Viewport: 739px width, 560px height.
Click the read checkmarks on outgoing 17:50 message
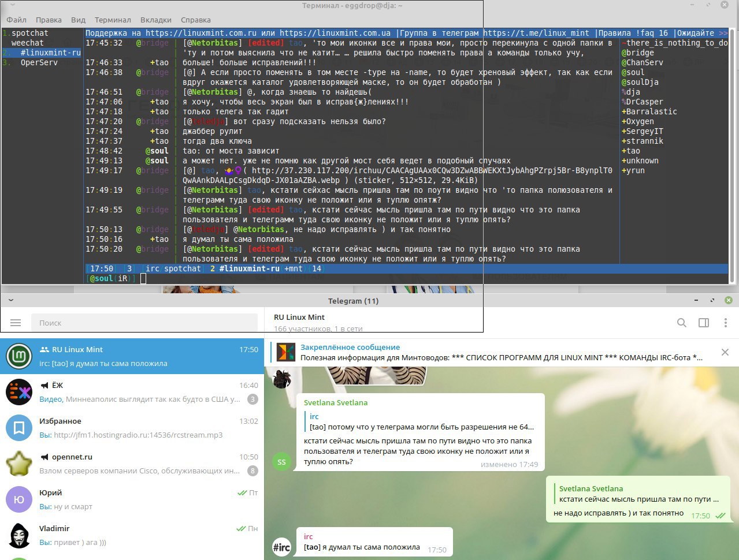721,516
